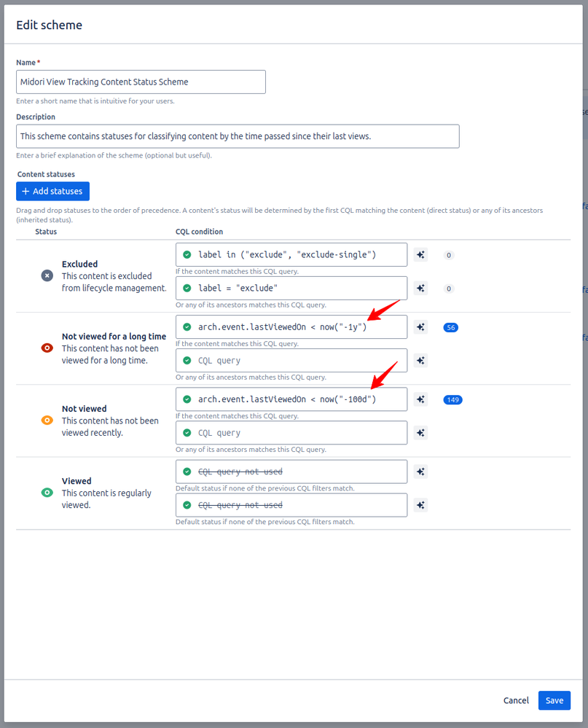Click green check icon in now("-100d") query field
The width and height of the screenshot is (588, 728).
click(x=187, y=399)
